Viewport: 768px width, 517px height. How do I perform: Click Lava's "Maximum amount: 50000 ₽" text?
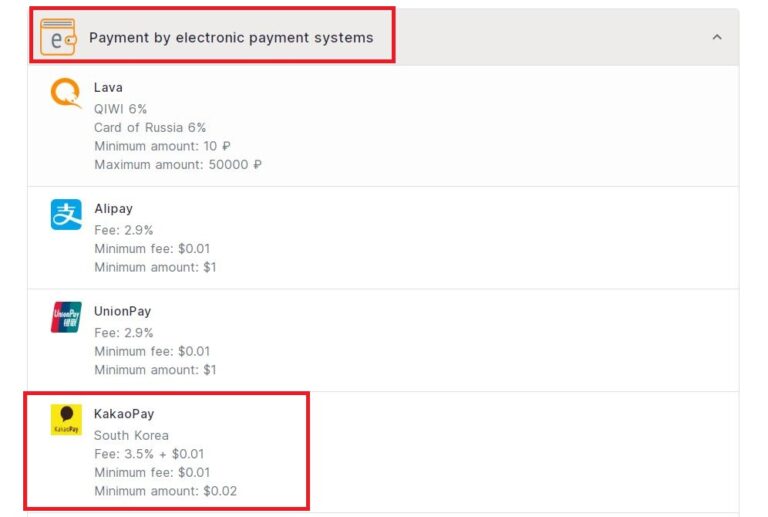178,165
